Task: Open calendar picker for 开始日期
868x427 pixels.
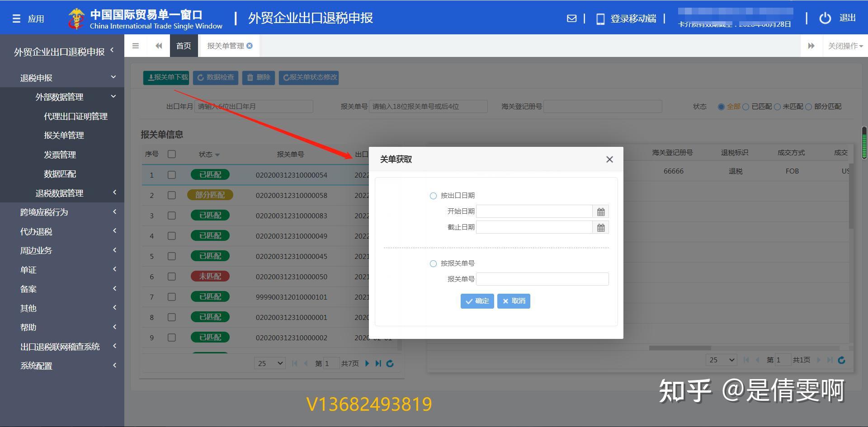Action: click(601, 211)
